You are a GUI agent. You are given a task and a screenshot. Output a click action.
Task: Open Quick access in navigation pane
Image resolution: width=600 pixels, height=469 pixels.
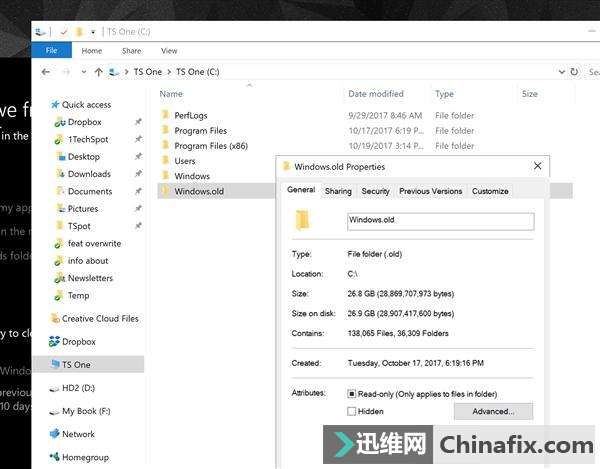pos(86,105)
